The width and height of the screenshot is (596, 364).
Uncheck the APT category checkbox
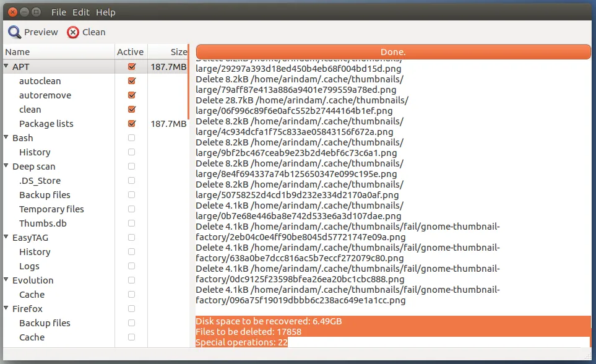click(131, 67)
